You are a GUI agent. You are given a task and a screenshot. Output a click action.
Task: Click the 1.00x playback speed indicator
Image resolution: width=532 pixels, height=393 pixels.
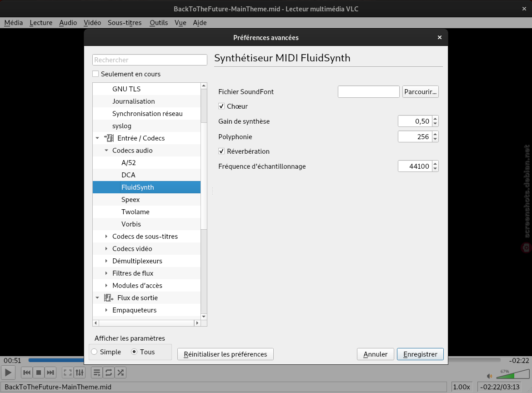[462, 387]
